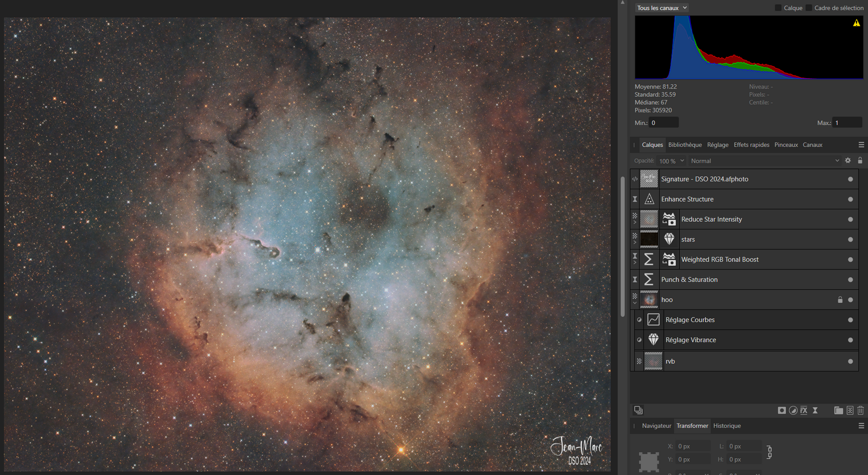Open the Effets rapides tab
This screenshot has width=868, height=475.
pos(752,145)
